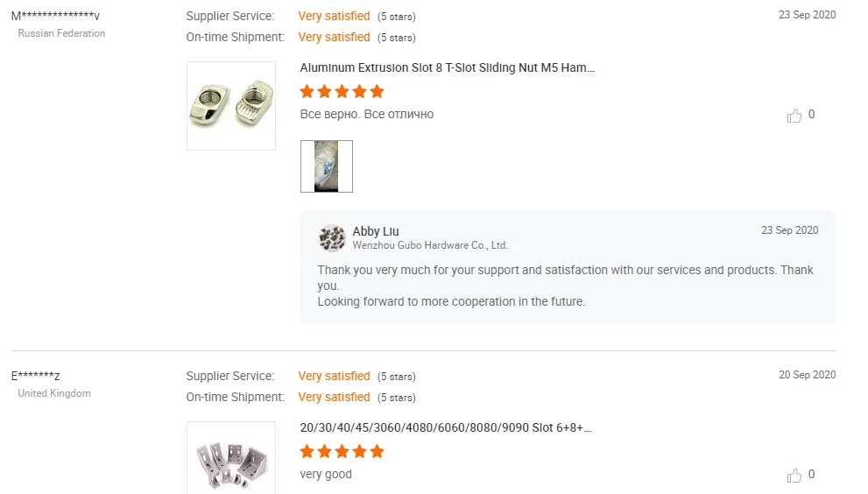Click the like count beside 'very good' review
This screenshot has height=494, width=868.
(811, 475)
